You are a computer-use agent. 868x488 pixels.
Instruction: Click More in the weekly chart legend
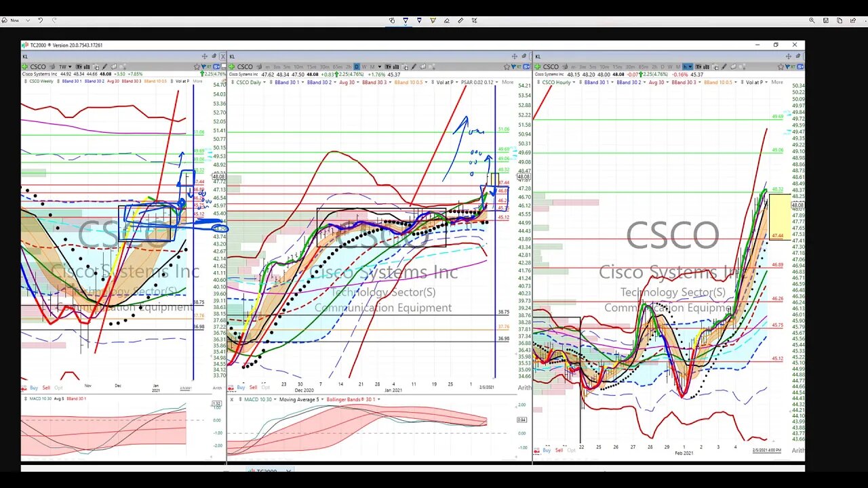tap(197, 81)
